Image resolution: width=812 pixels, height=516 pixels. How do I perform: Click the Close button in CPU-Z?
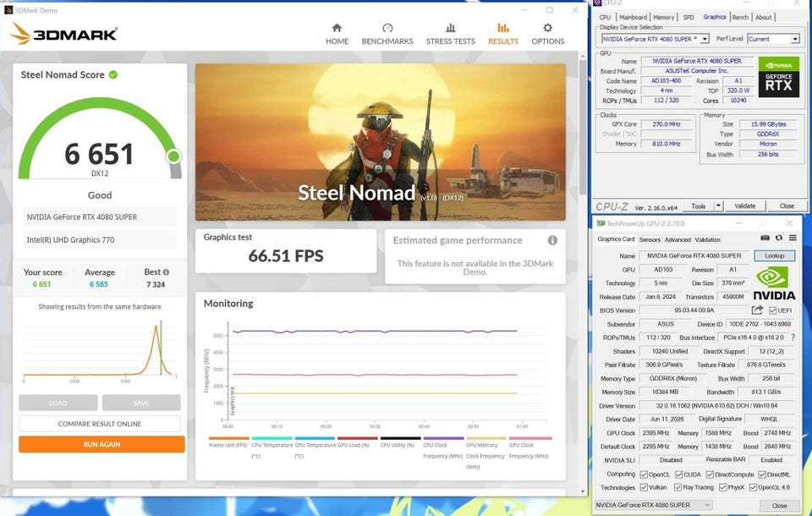tap(786, 206)
